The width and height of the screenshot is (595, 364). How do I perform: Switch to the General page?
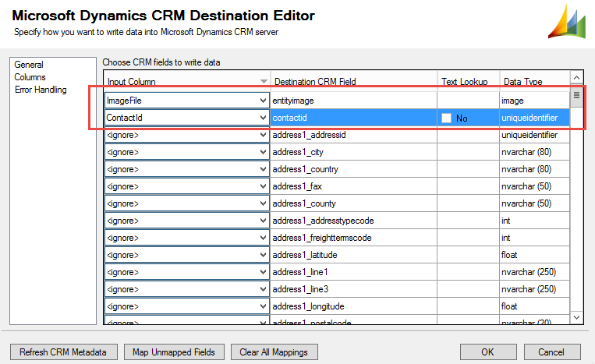29,65
